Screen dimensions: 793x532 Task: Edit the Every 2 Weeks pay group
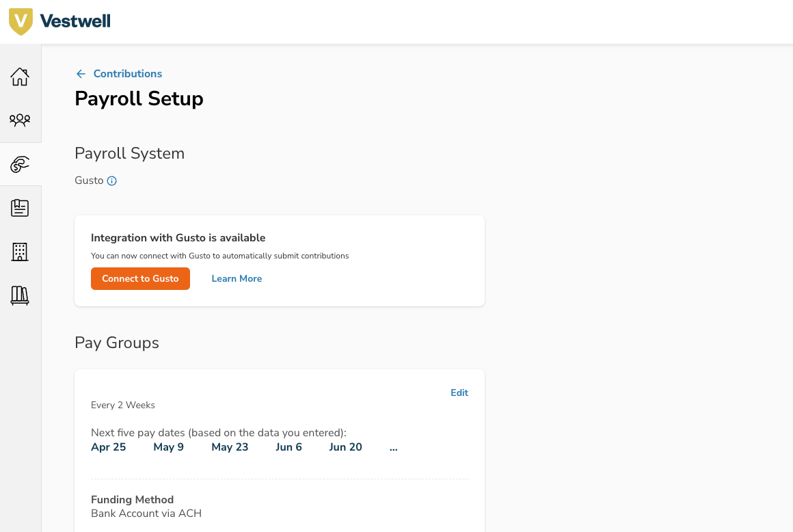[459, 393]
